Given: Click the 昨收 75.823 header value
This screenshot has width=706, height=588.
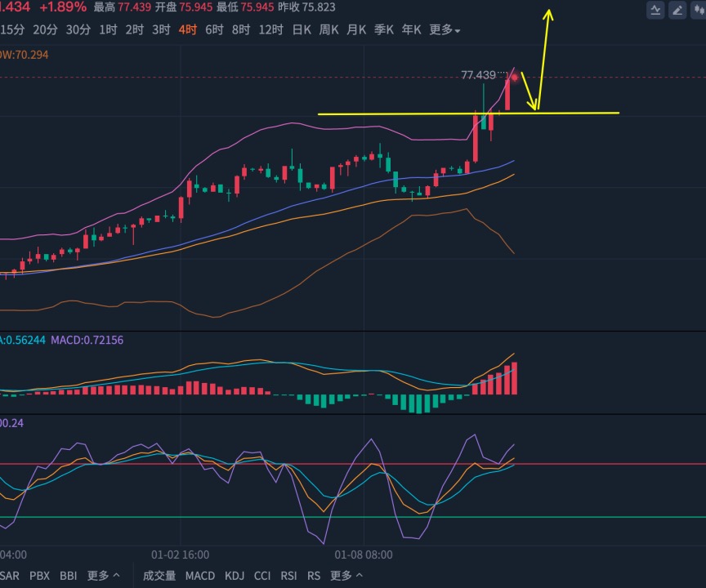Looking at the screenshot, I should pos(306,7).
